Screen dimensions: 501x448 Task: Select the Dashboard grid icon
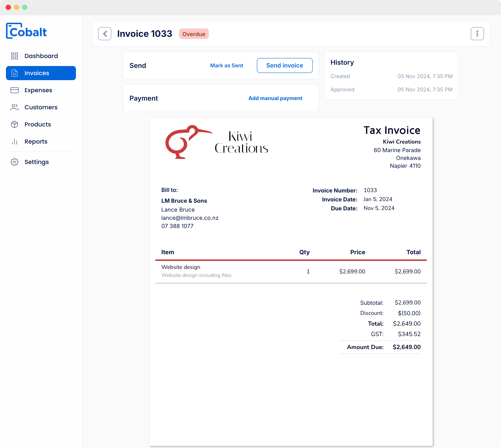coord(14,56)
